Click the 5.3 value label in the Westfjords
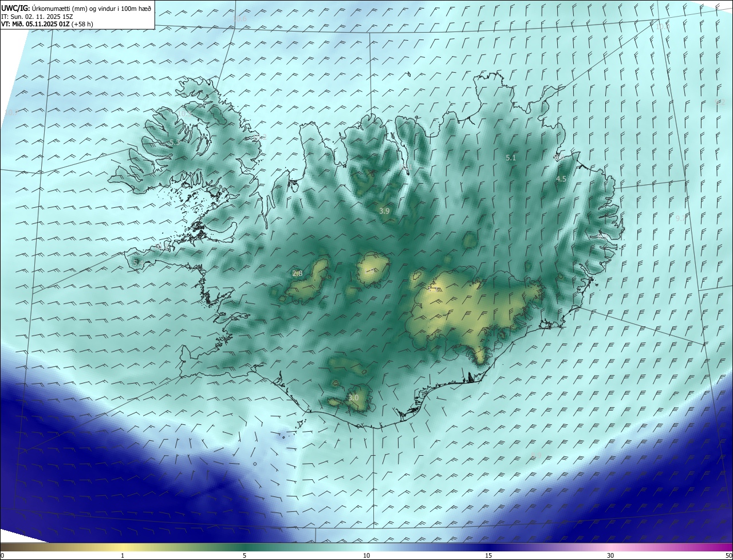The image size is (733, 560). (x=174, y=142)
